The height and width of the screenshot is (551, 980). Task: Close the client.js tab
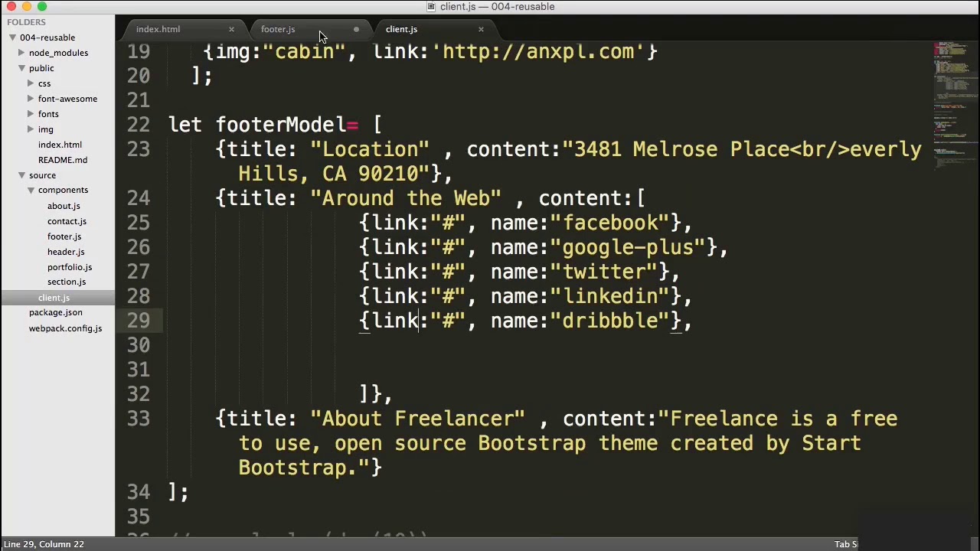481,30
